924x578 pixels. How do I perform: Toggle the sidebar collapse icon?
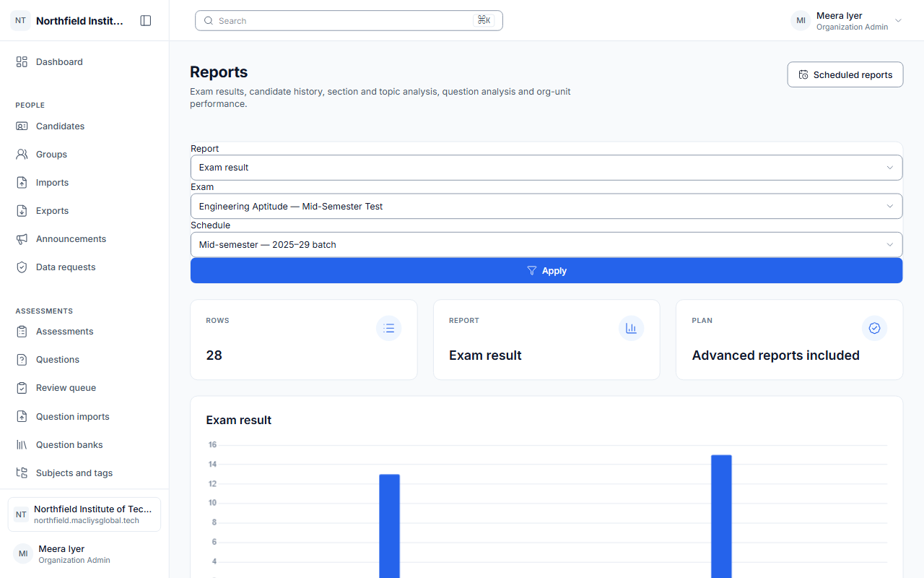coord(146,21)
